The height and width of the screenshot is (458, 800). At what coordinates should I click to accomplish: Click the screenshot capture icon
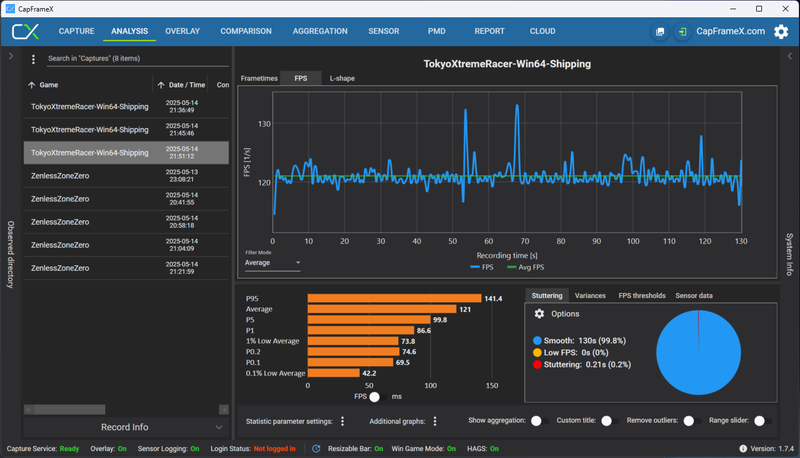(x=660, y=32)
